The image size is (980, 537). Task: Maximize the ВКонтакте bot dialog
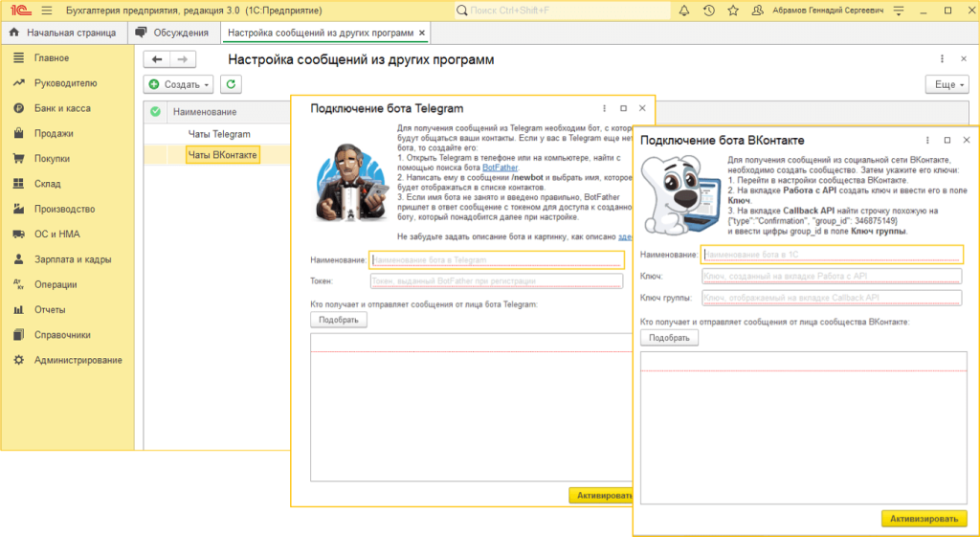[x=947, y=140]
